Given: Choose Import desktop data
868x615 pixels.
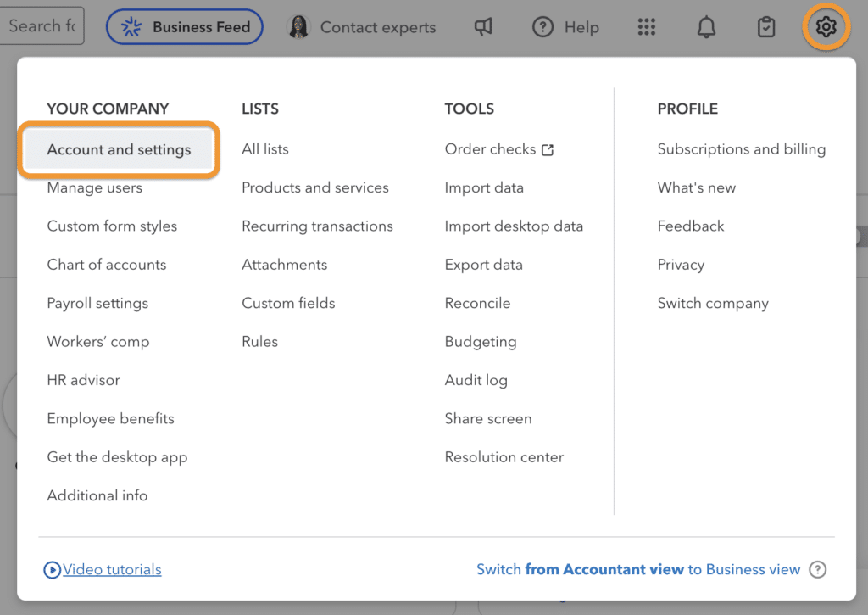Looking at the screenshot, I should [514, 226].
